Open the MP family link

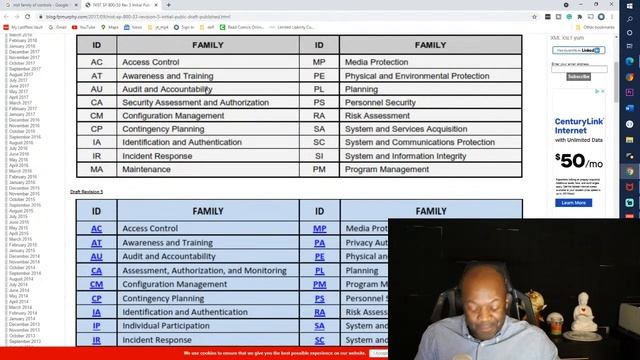(x=320, y=229)
